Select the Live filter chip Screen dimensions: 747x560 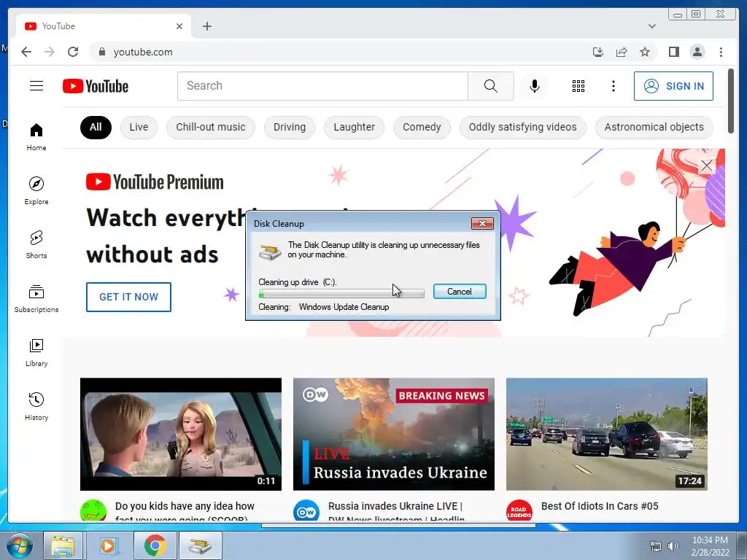[139, 127]
